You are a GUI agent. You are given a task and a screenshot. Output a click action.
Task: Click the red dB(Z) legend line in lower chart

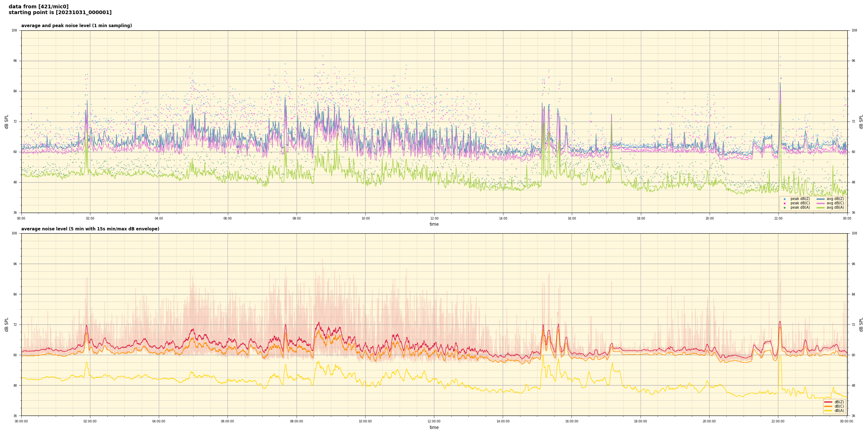tap(828, 402)
